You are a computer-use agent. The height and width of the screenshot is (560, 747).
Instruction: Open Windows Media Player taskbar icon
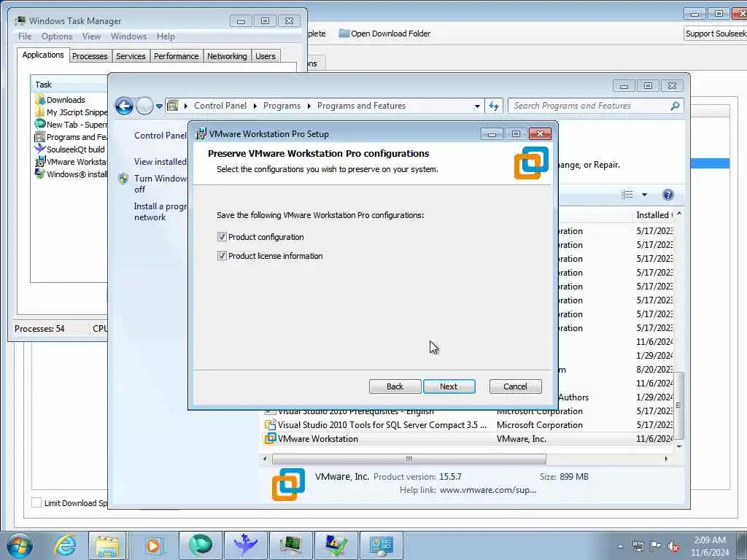click(153, 545)
